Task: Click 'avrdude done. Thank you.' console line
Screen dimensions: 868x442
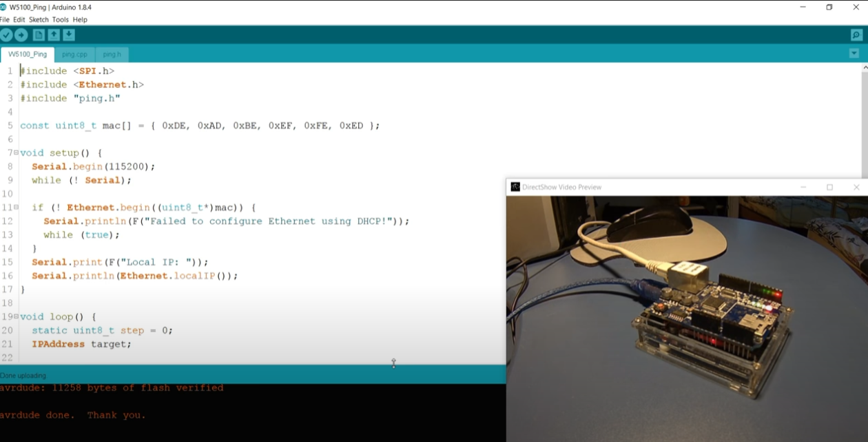Action: click(73, 415)
